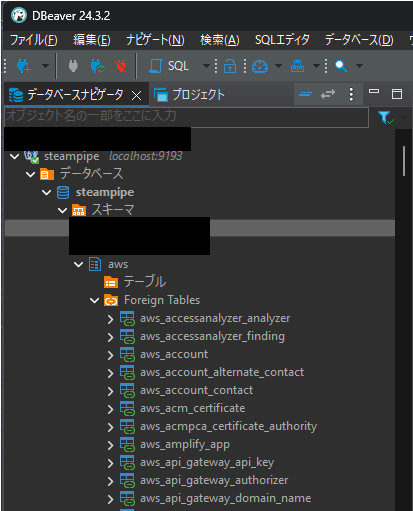Viewport: 413px width, 511px height.
Task: Collapse the データベース folder node
Action: [30, 174]
